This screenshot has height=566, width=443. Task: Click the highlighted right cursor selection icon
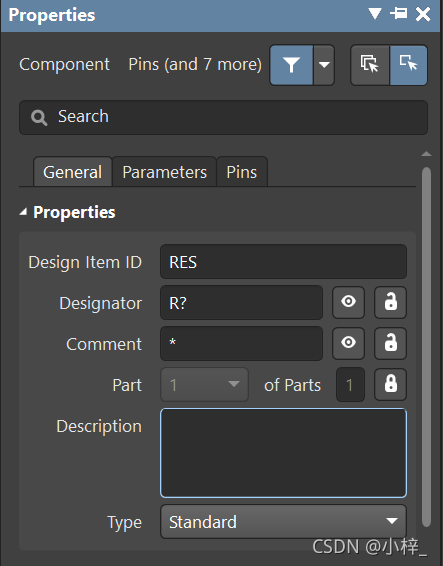[x=409, y=65]
